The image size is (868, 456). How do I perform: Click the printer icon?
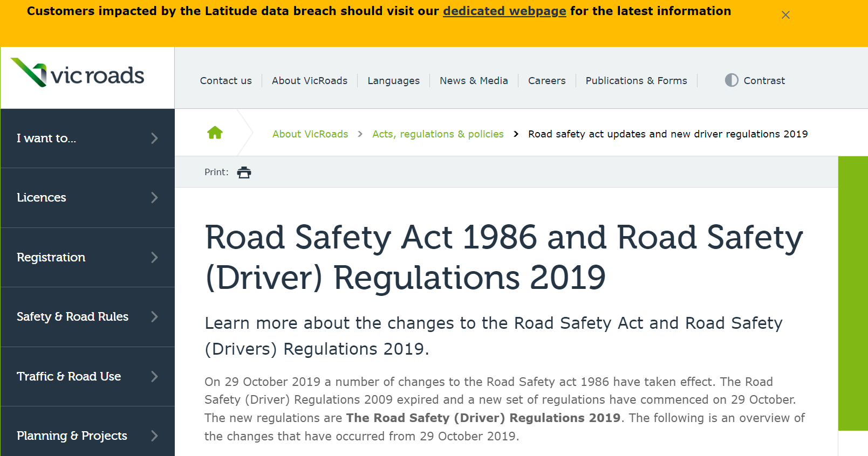coord(244,172)
